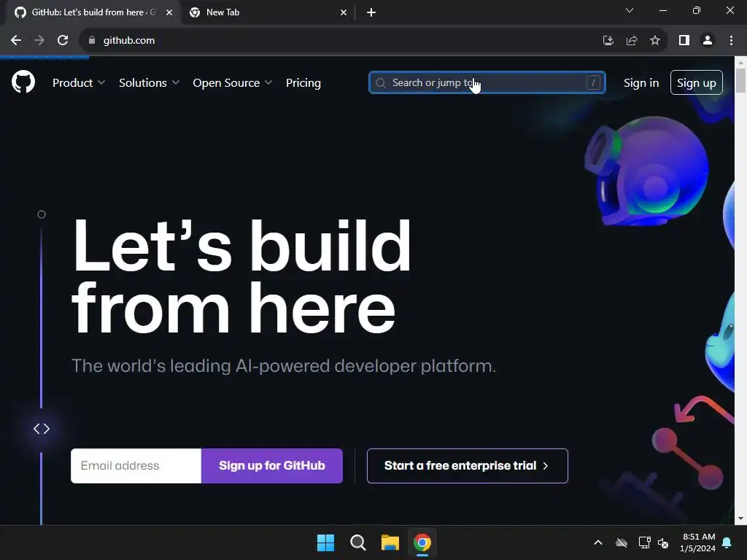The image size is (747, 560).
Task: Click the scrollbar up arrow
Action: 740,61
